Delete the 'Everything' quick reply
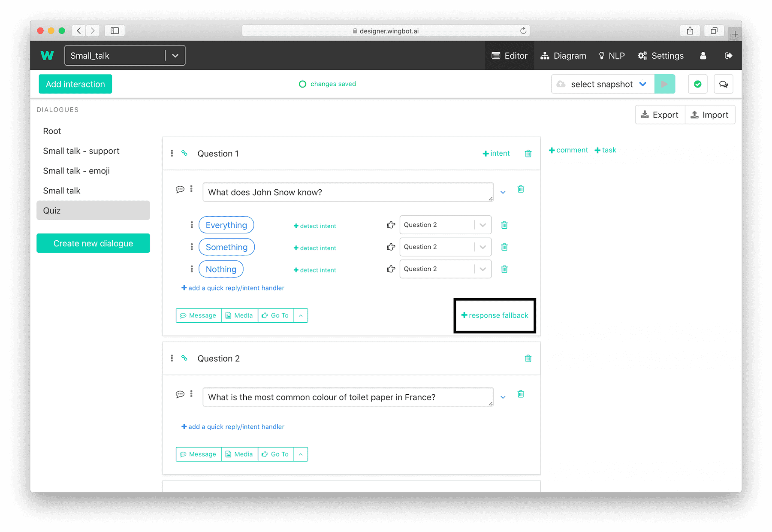 click(x=504, y=225)
